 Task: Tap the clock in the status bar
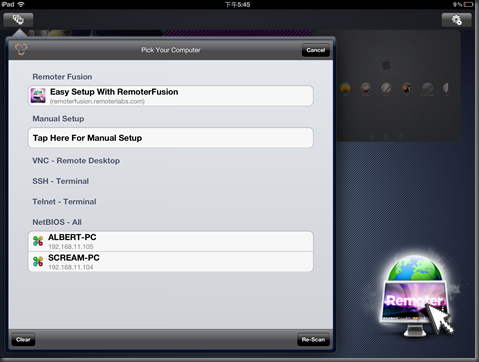coord(237,4)
